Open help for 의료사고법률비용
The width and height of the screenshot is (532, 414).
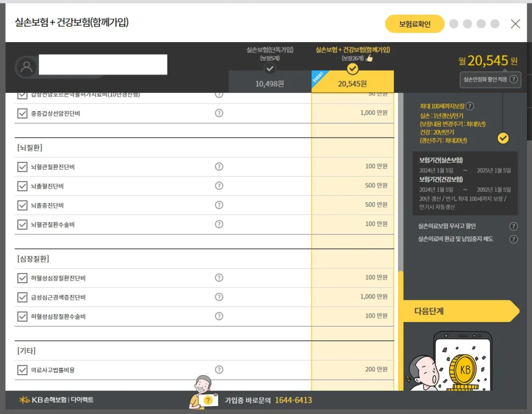tap(219, 369)
